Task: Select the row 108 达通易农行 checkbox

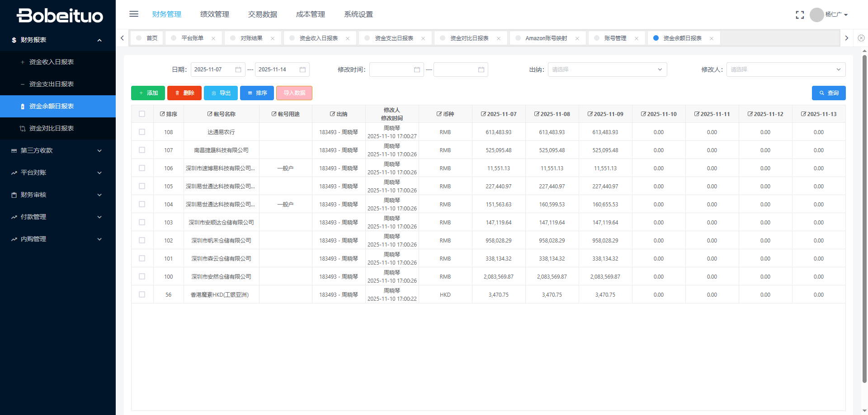Action: point(142,132)
